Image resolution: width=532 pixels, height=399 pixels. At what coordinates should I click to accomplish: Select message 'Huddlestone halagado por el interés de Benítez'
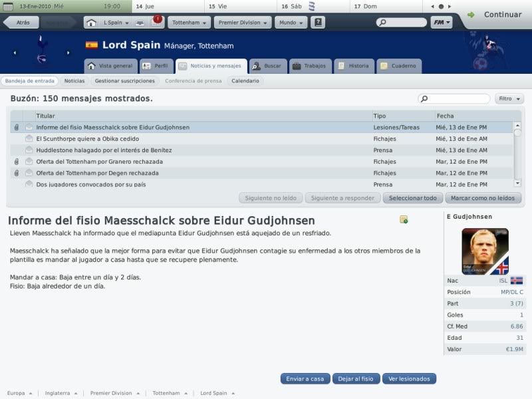coord(261,150)
